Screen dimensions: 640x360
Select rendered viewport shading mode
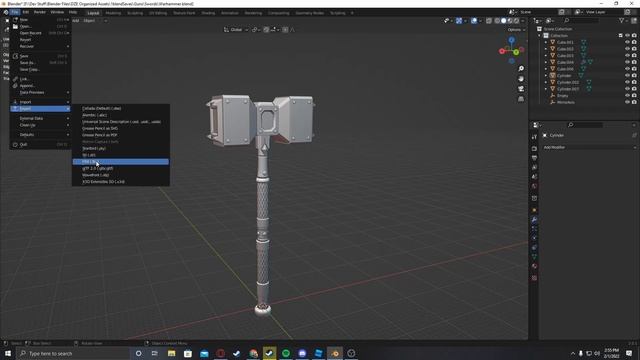[517, 20]
